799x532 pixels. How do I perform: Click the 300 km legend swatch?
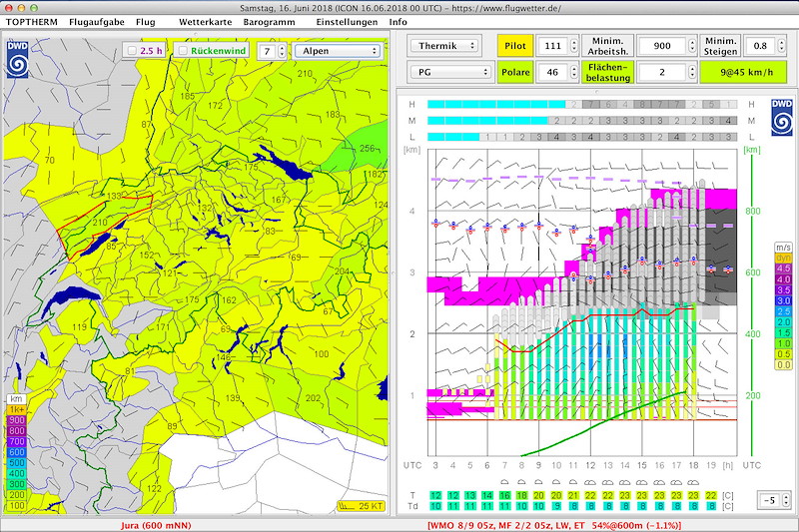click(x=16, y=484)
